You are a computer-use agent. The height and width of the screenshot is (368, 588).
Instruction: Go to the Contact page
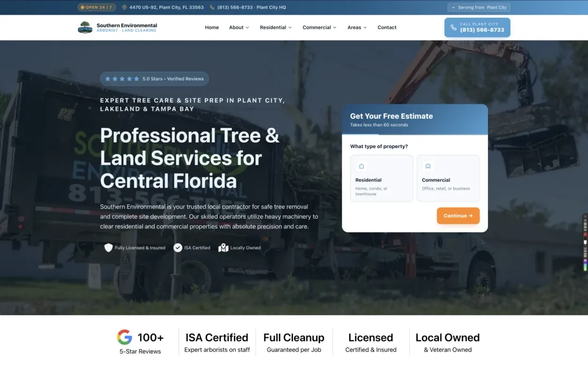tap(387, 27)
